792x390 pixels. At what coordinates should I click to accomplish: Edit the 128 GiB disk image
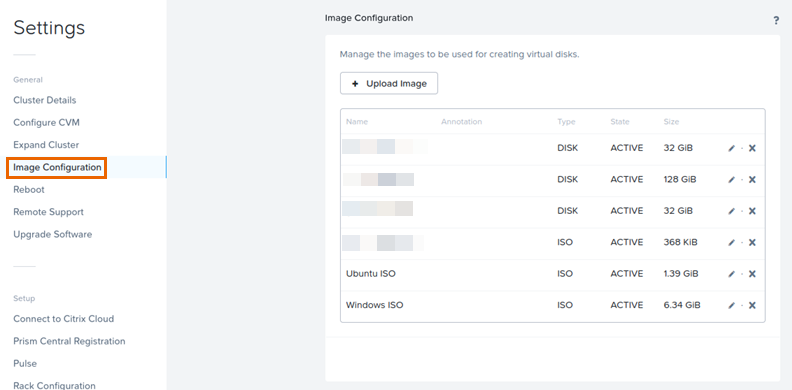(731, 179)
